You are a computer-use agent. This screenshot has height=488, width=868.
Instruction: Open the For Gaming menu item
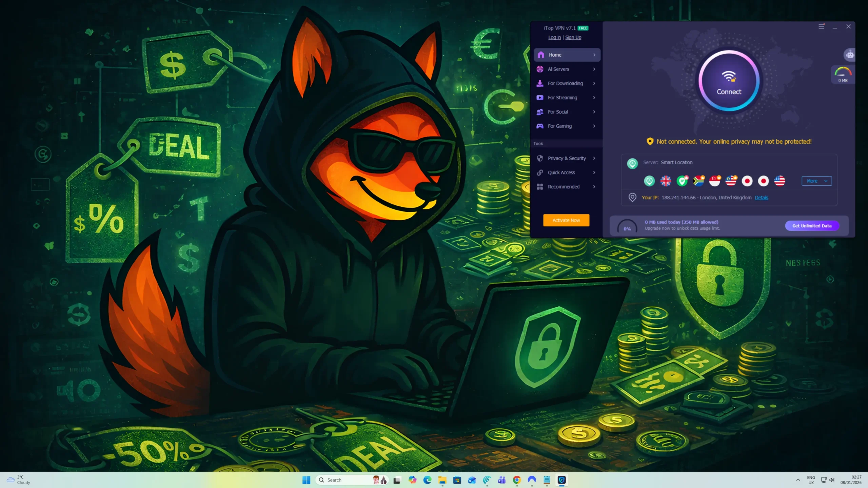pos(559,126)
